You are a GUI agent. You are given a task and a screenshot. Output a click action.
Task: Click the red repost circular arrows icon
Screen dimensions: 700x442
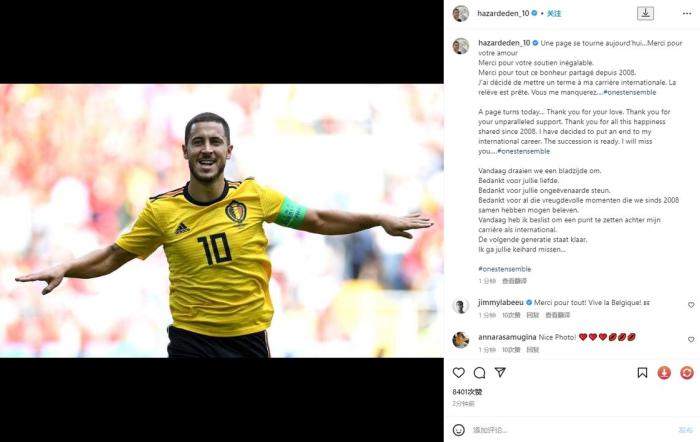(687, 372)
